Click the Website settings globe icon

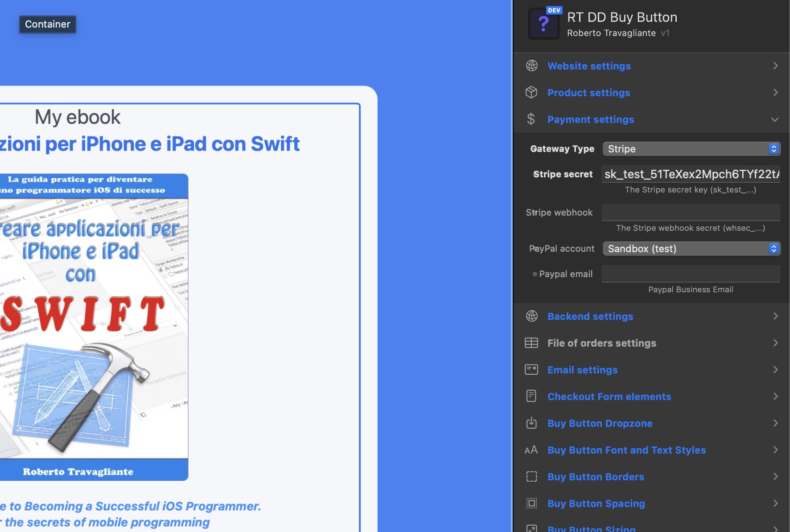pyautogui.click(x=531, y=66)
